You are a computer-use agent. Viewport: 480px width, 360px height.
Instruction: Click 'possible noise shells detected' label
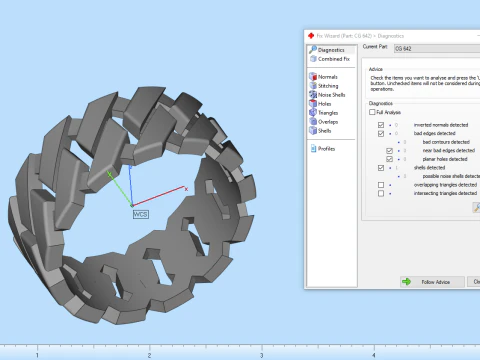click(x=451, y=176)
